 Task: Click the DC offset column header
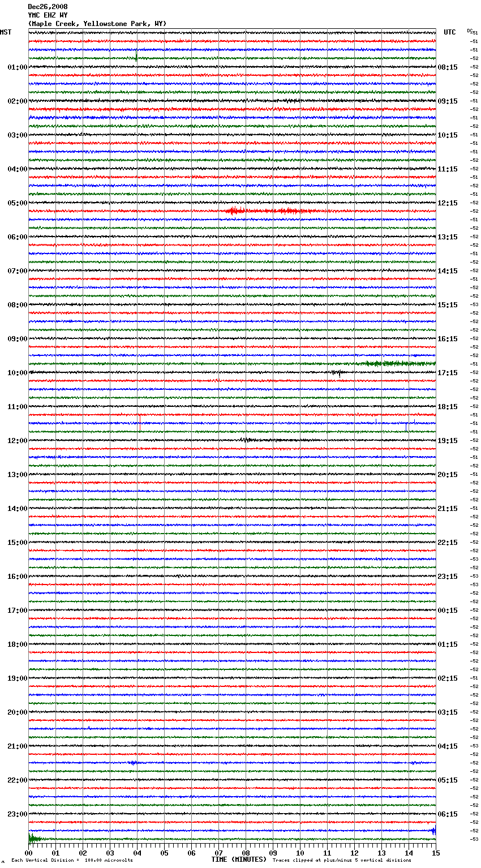click(470, 31)
